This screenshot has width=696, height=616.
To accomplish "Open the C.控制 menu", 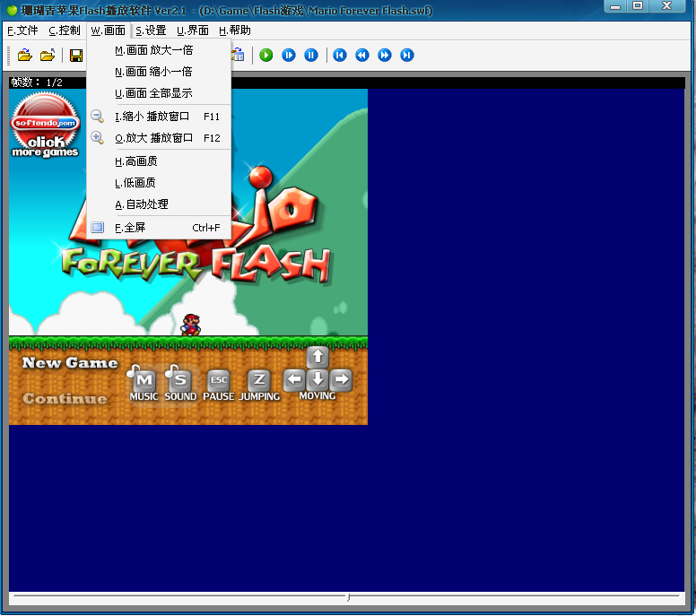I will [x=65, y=30].
